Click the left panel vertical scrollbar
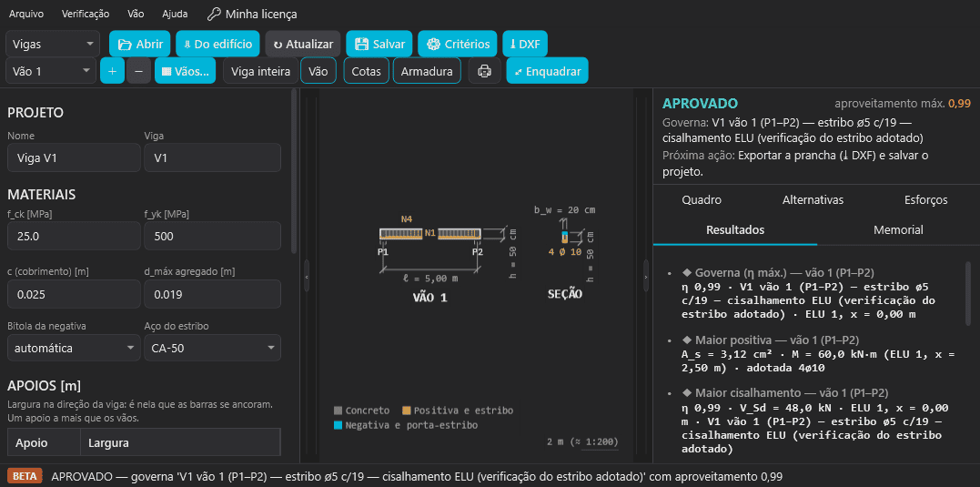The width and height of the screenshot is (980, 487). click(294, 170)
